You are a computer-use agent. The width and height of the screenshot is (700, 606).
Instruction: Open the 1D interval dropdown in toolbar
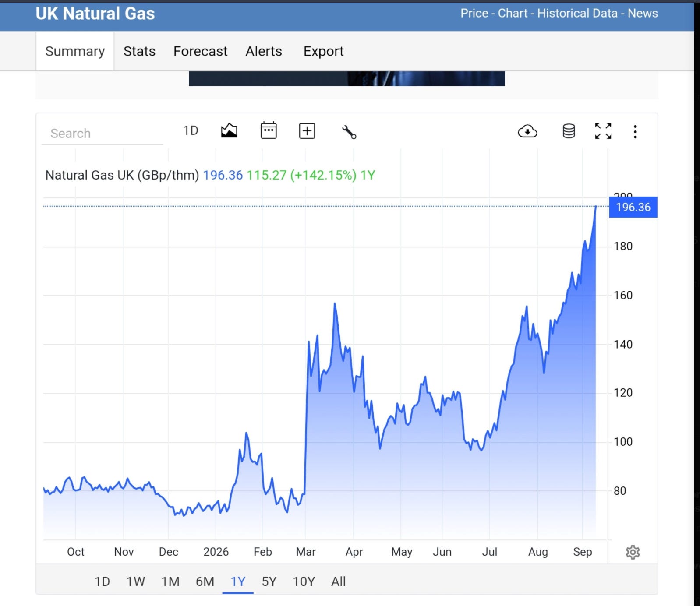tap(191, 130)
